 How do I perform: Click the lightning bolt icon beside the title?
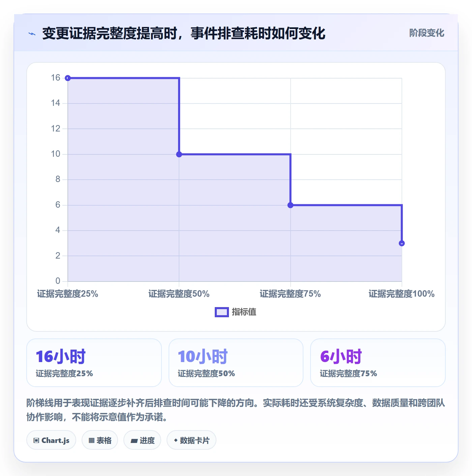(32, 34)
